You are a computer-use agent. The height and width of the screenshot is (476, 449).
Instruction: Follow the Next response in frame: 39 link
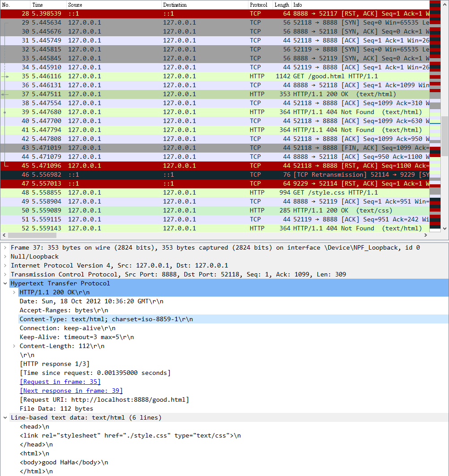(71, 391)
